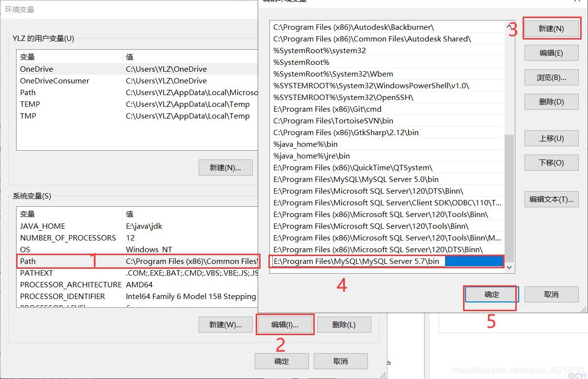Select the 120\Tools\Binn\M... truncated entry
This screenshot has height=379, width=588.
(387, 238)
